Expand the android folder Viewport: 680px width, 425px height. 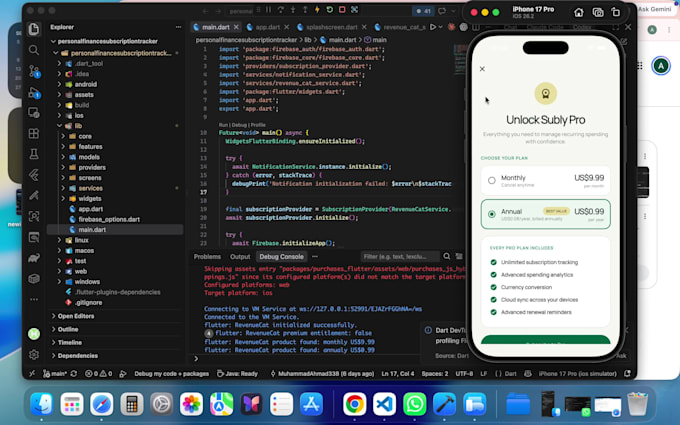[59, 84]
